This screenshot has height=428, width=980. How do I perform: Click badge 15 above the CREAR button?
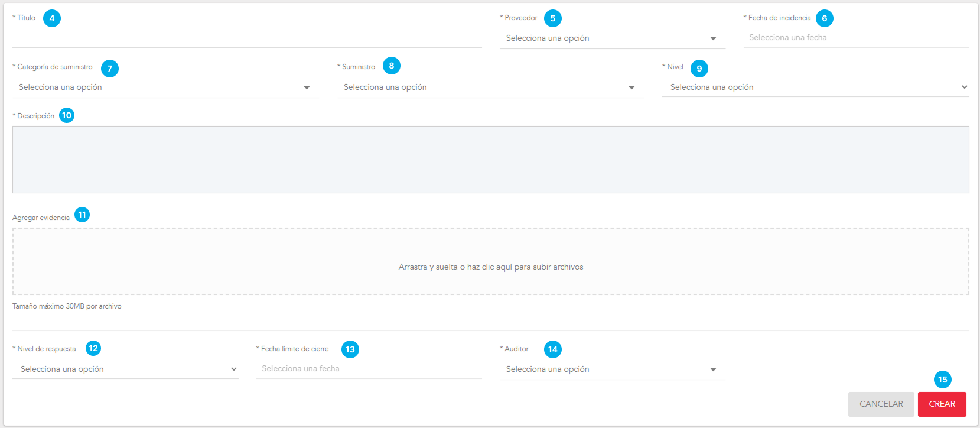tap(942, 380)
